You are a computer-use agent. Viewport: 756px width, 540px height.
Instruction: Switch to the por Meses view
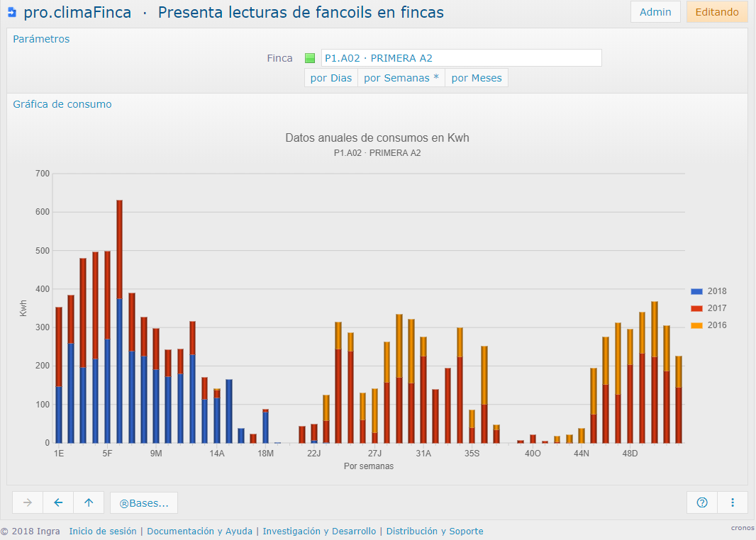[477, 78]
